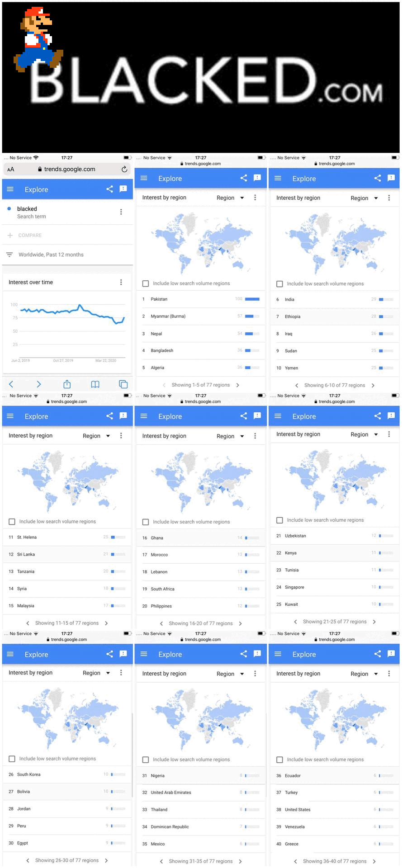The height and width of the screenshot is (868, 402).
Task: Open hamburger menu beside Explore in first screenshot
Action: pyautogui.click(x=10, y=189)
